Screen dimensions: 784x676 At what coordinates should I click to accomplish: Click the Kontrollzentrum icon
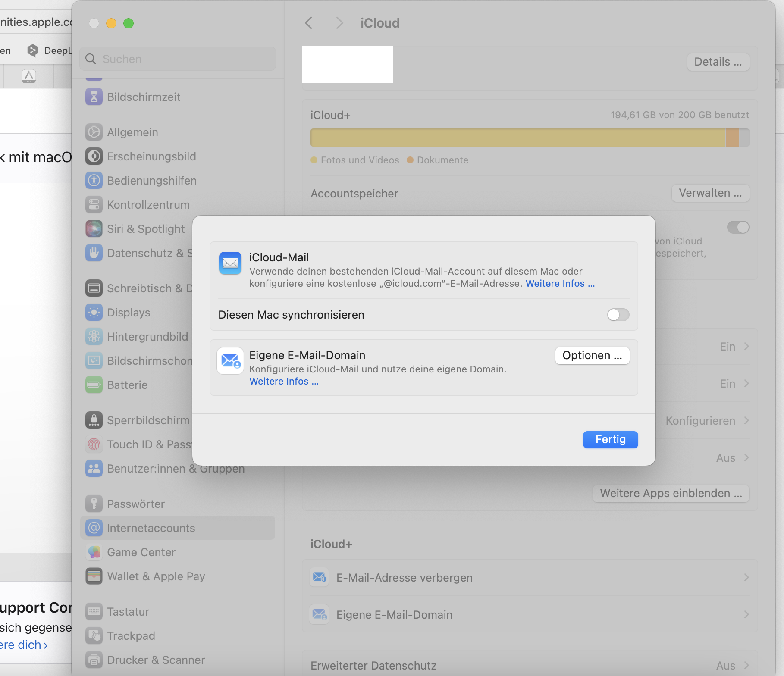click(94, 205)
